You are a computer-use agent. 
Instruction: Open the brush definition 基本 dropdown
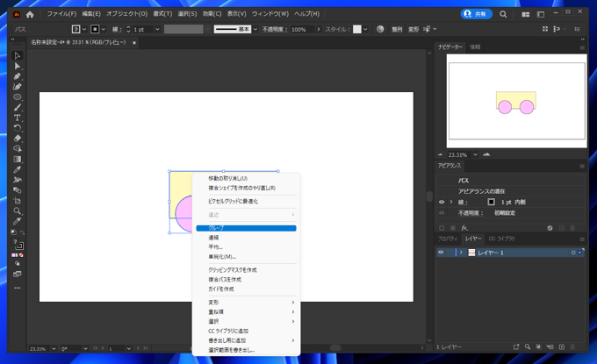point(255,29)
